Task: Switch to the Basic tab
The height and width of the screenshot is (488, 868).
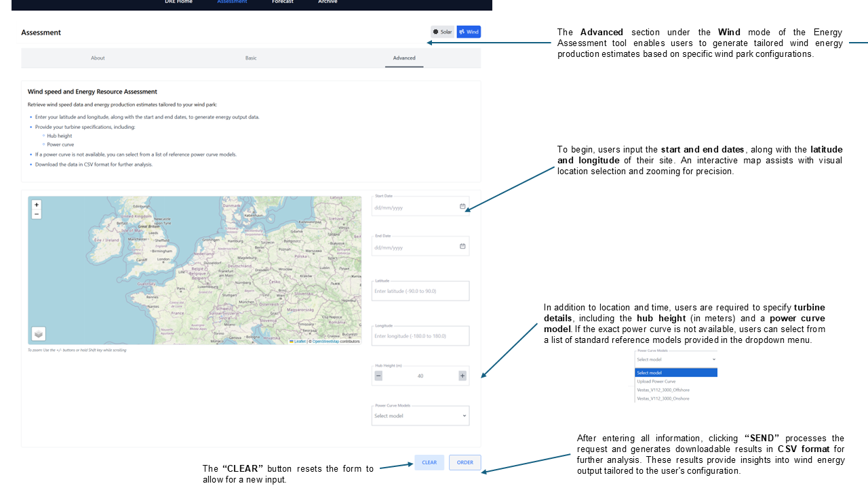Action: (251, 58)
